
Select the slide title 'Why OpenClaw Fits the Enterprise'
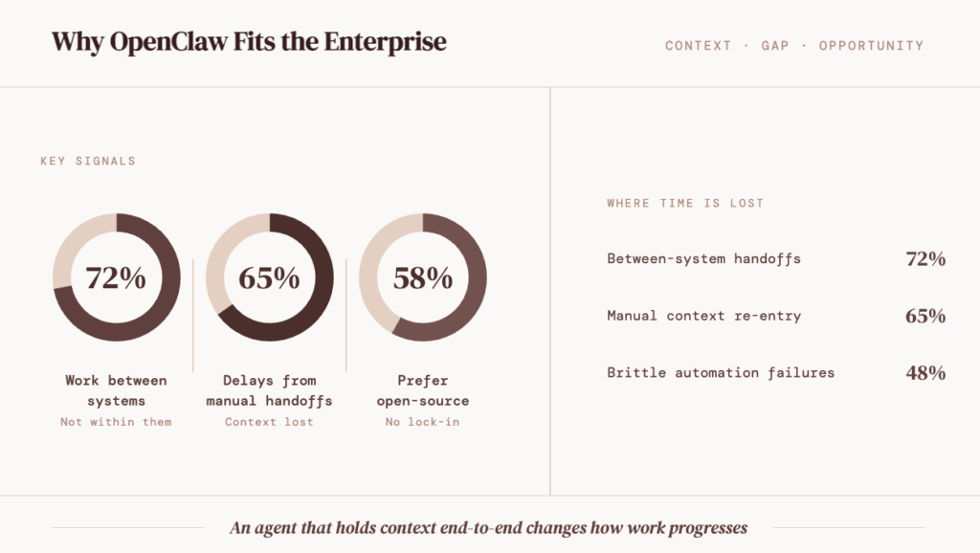tap(249, 43)
